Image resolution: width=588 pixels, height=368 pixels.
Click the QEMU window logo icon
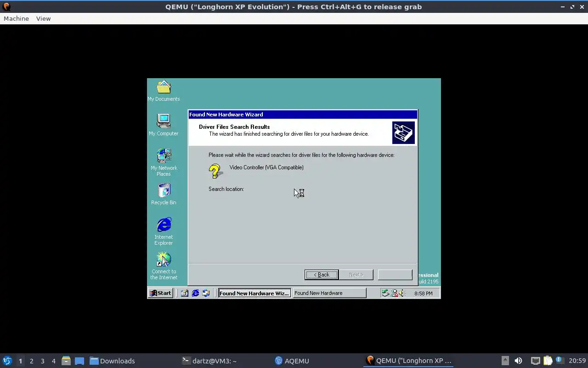point(6,6)
